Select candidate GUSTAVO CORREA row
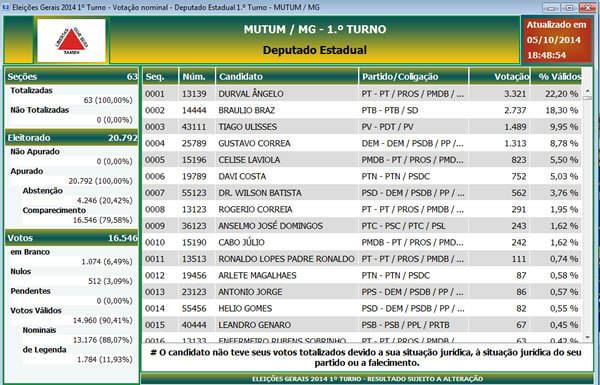Image resolution: width=600 pixels, height=385 pixels. click(362, 143)
